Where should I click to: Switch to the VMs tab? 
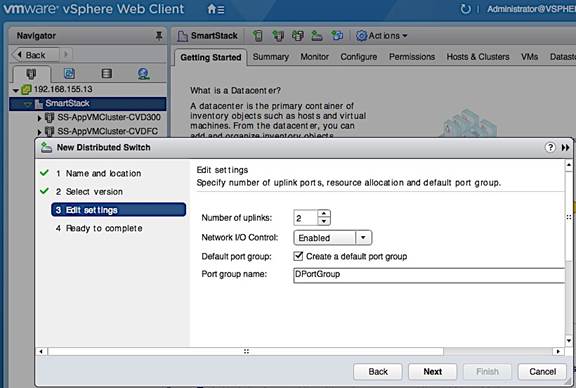(529, 57)
